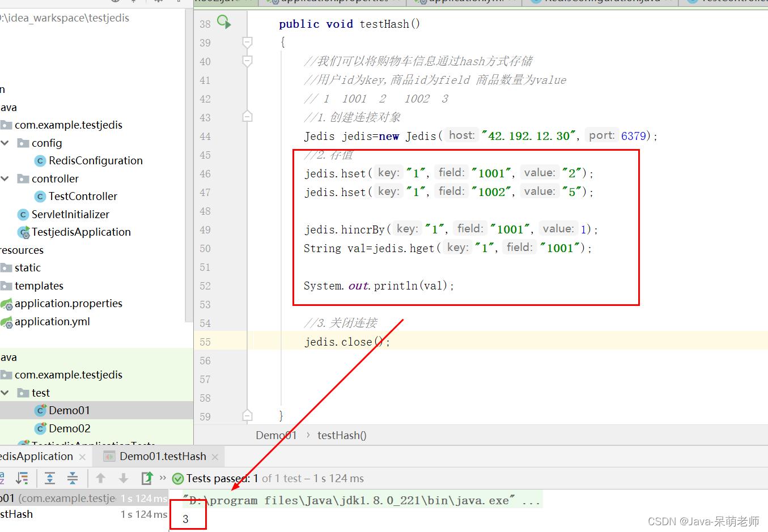Select application.yml in the resources folder
Image resolution: width=768 pixels, height=532 pixels.
pos(52,322)
